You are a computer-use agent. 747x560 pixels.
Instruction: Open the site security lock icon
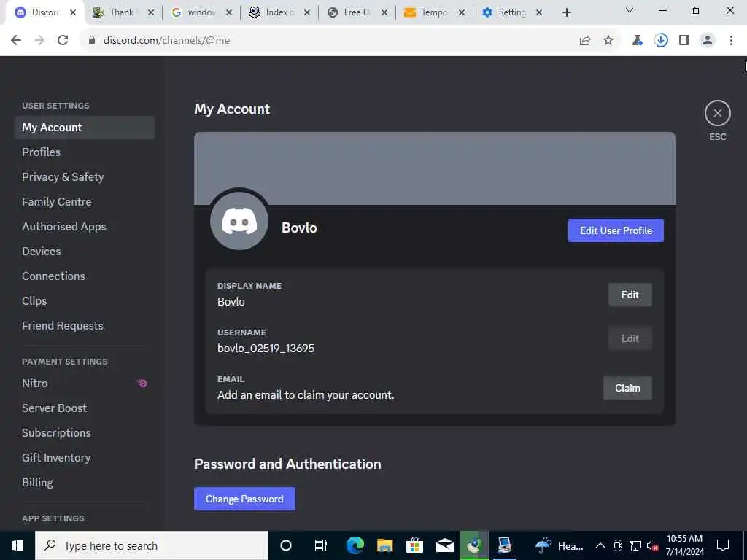92,41
